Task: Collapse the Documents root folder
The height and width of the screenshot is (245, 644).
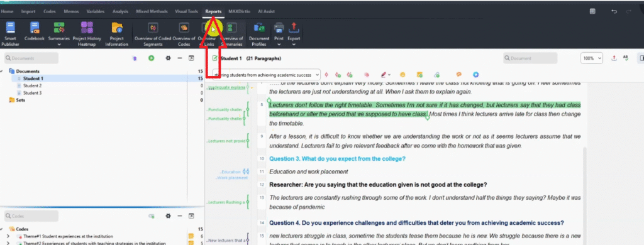Action: (2, 71)
